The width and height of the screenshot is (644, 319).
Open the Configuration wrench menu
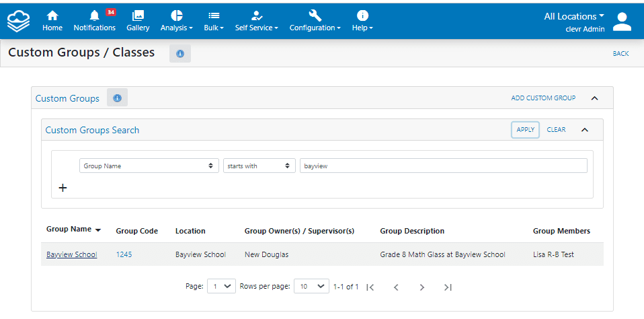pos(315,21)
